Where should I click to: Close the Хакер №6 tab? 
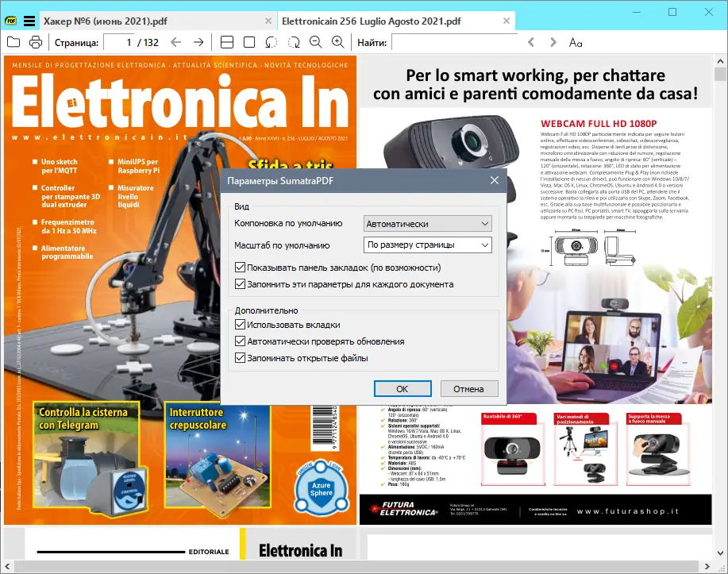click(268, 21)
